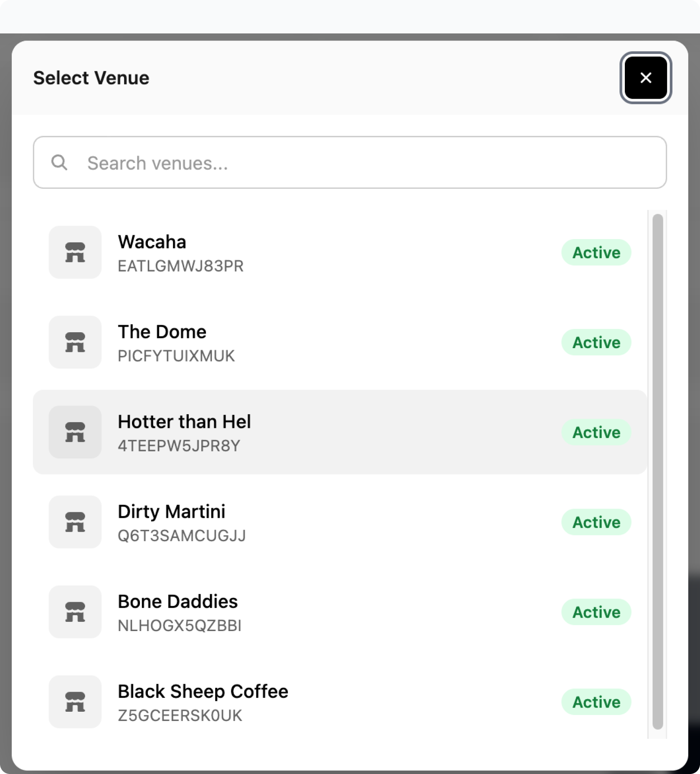Click the store icon beside Dirty Martini

[x=75, y=522]
